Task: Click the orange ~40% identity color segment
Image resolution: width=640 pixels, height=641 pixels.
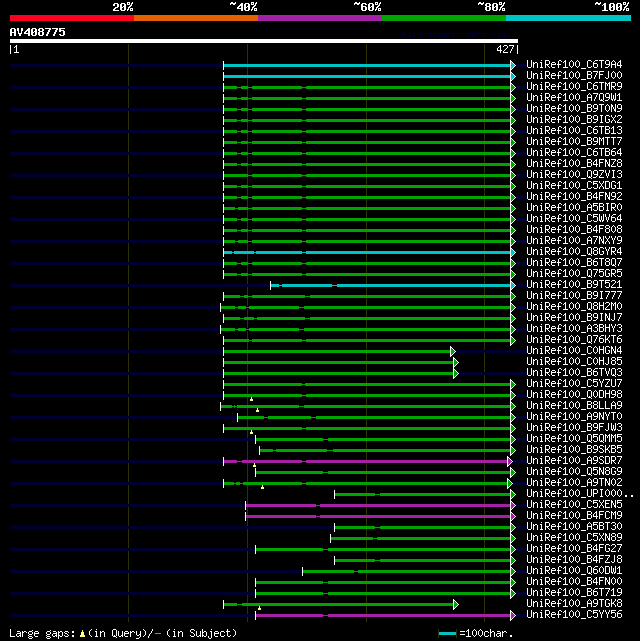Action: pos(196,18)
